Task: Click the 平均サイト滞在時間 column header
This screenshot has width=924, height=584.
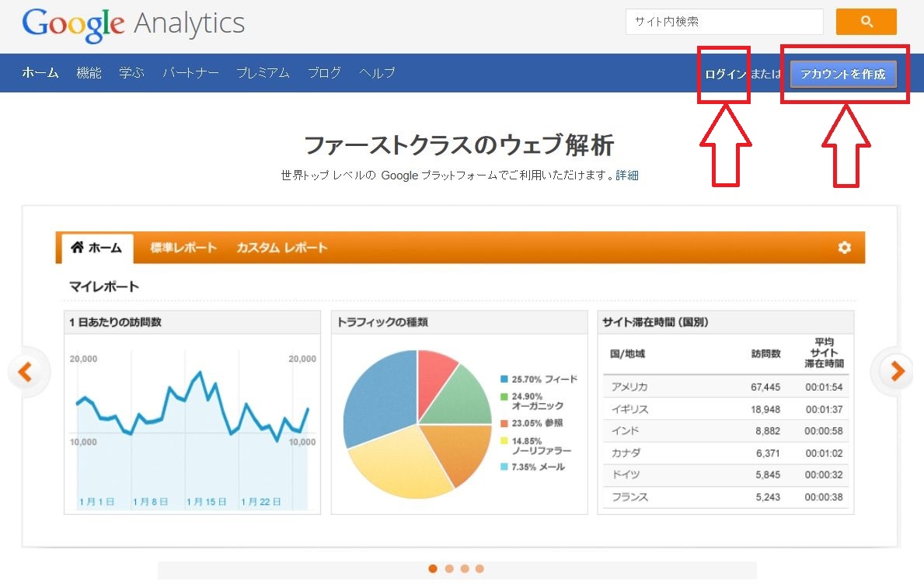Action: click(x=824, y=353)
